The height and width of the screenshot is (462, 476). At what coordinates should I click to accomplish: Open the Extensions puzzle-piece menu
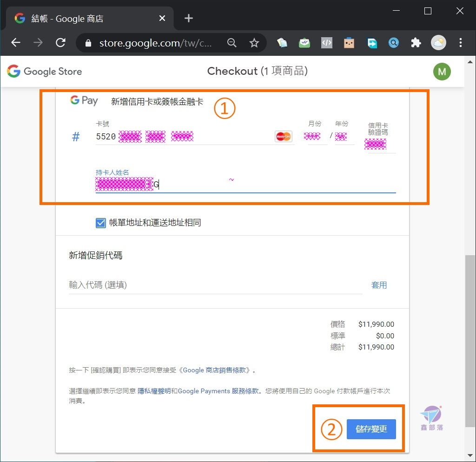416,43
